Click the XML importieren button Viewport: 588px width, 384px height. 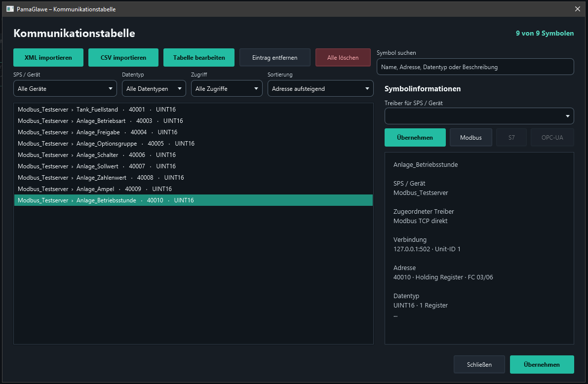click(48, 57)
